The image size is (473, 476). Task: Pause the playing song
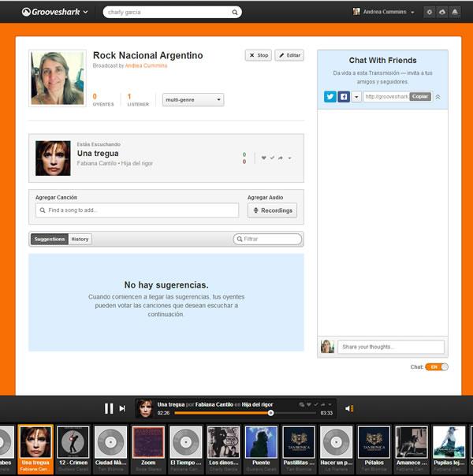[109, 408]
